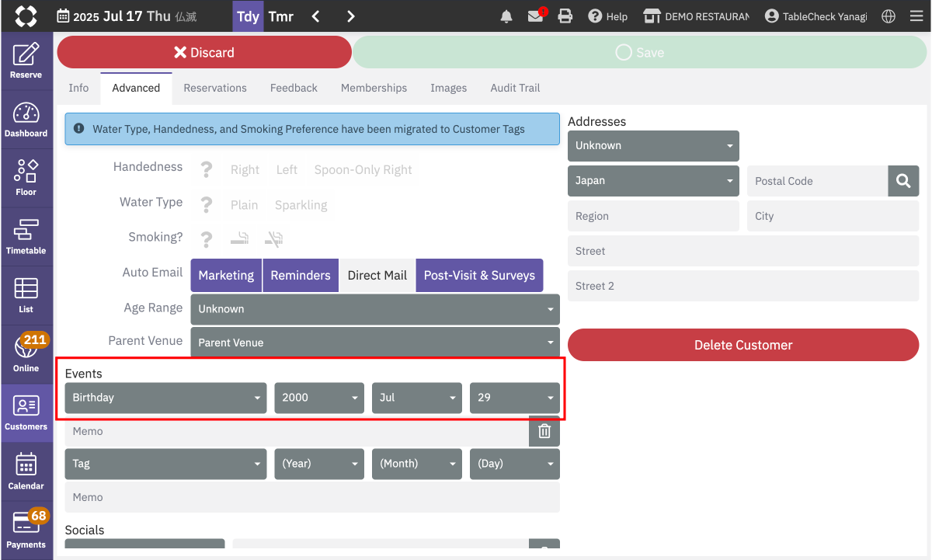Click the Street 2 input field
The width and height of the screenshot is (932, 560).
743,286
